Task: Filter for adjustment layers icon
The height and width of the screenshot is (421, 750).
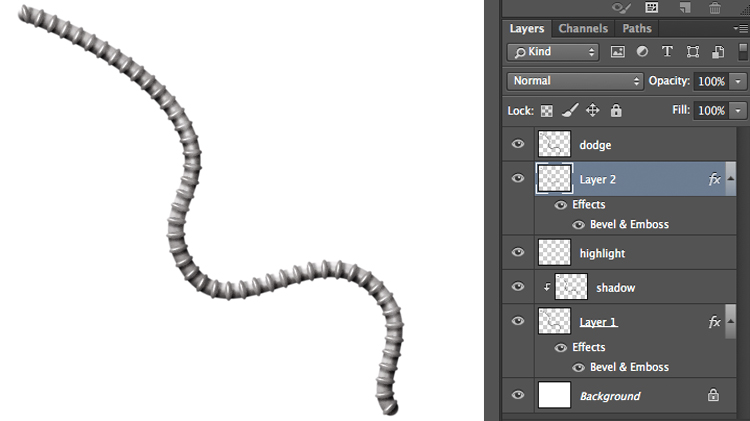Action: click(642, 52)
